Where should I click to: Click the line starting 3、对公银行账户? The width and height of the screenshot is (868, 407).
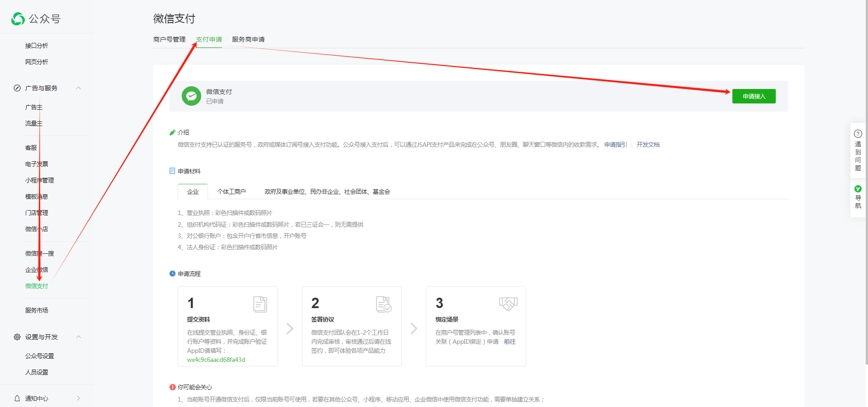click(x=242, y=236)
